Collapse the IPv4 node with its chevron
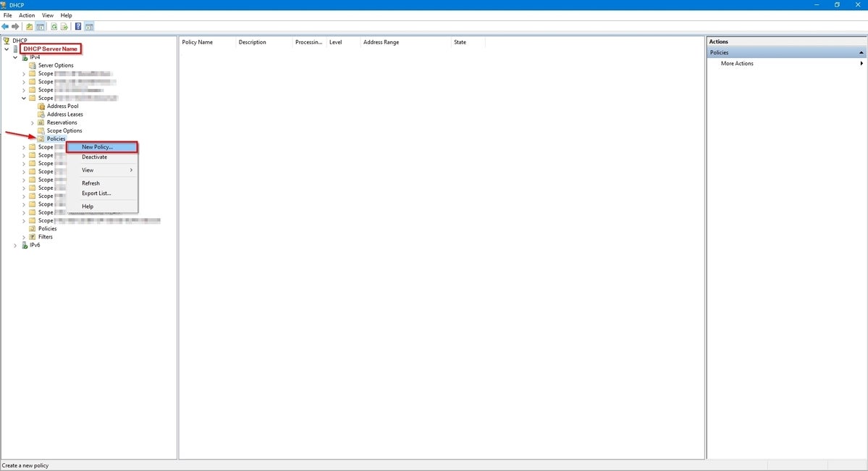This screenshot has width=868, height=471. tap(14, 57)
